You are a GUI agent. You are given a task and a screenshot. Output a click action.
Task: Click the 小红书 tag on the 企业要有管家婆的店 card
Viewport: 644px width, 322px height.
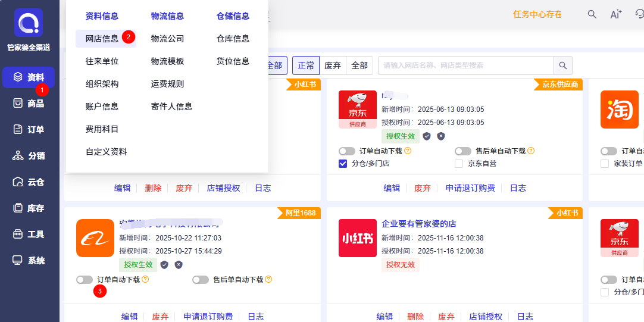567,213
